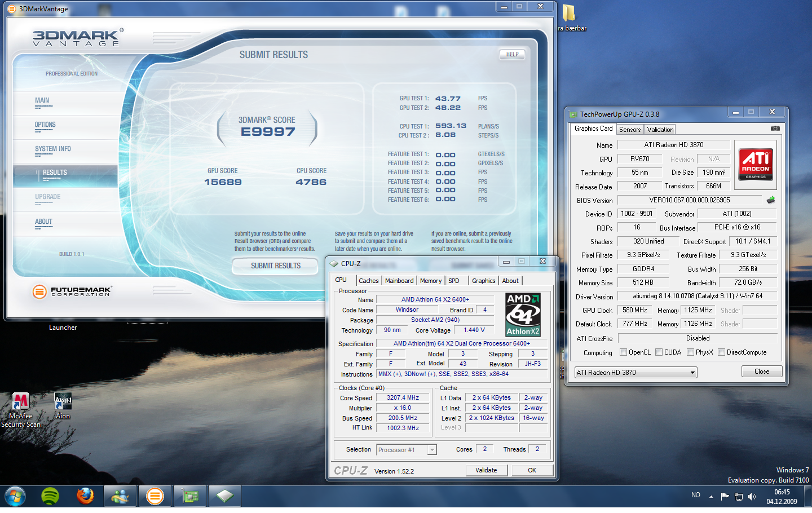Click the taskbar clock 06:45
The width and height of the screenshot is (812, 513).
click(782, 492)
